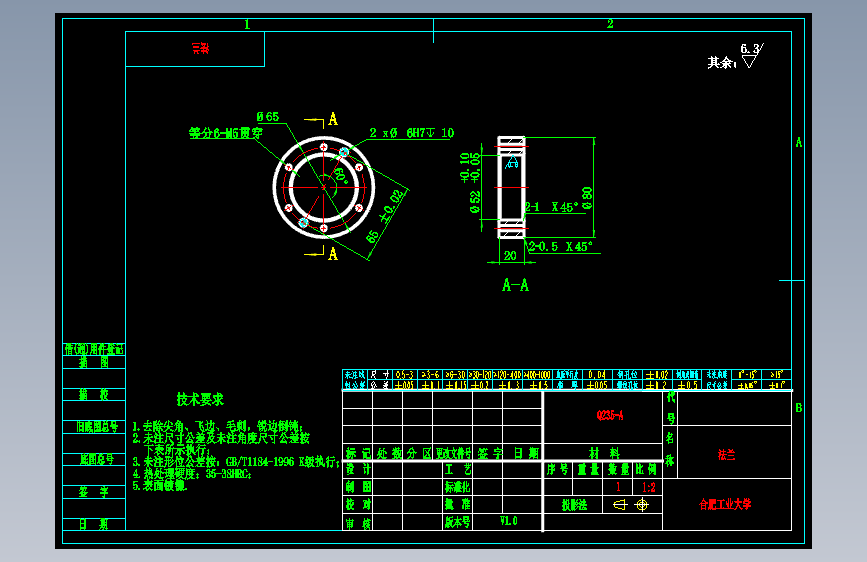Select the 6.3 surface roughness symbol
This screenshot has height=562, width=867.
point(751,55)
